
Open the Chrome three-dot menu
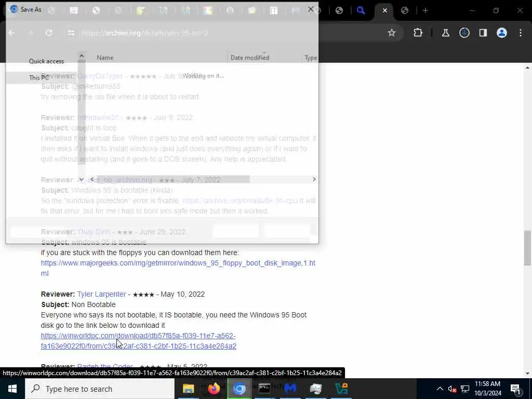[521, 33]
